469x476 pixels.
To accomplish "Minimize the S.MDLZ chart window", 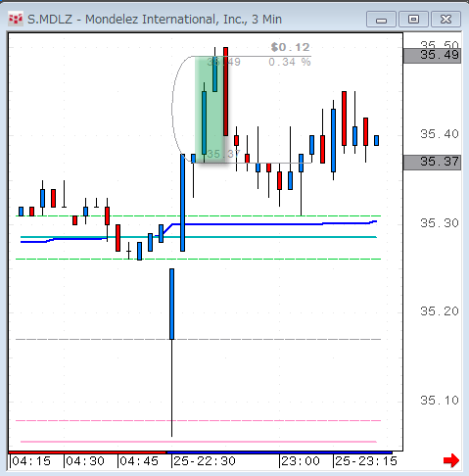I will click(381, 20).
